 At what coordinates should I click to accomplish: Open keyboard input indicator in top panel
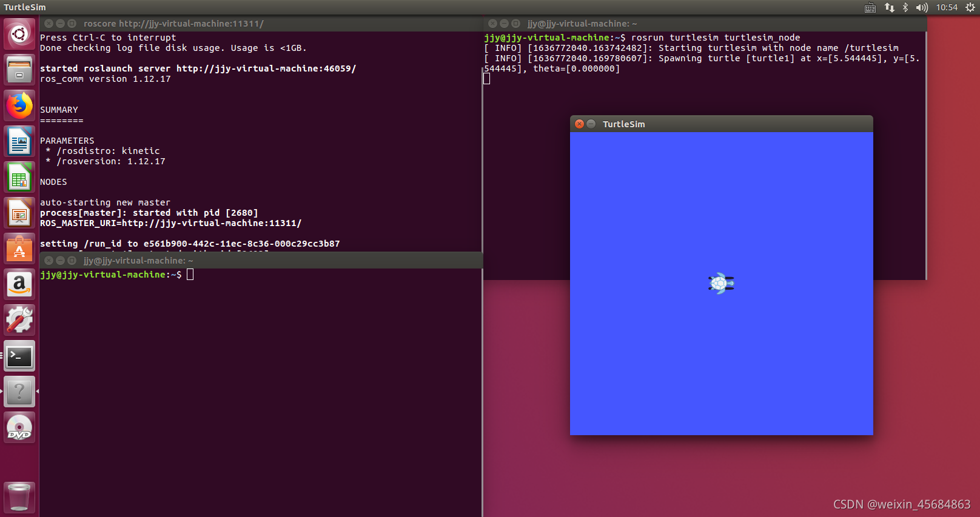tap(870, 7)
